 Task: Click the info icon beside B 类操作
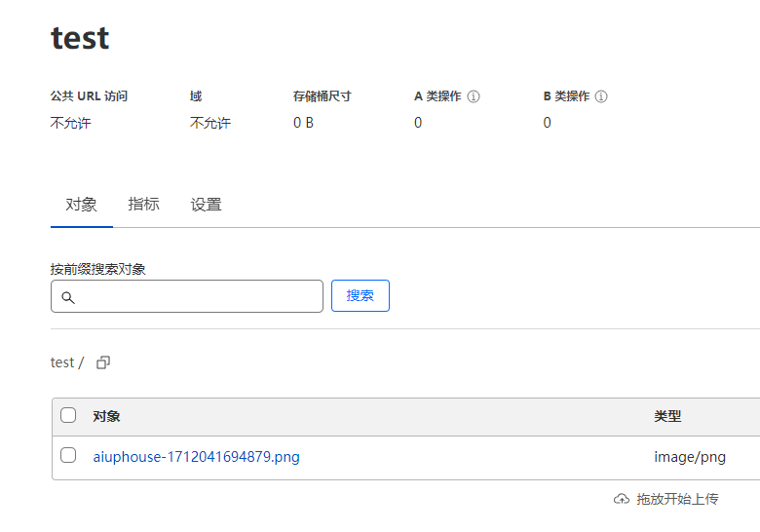tap(601, 96)
